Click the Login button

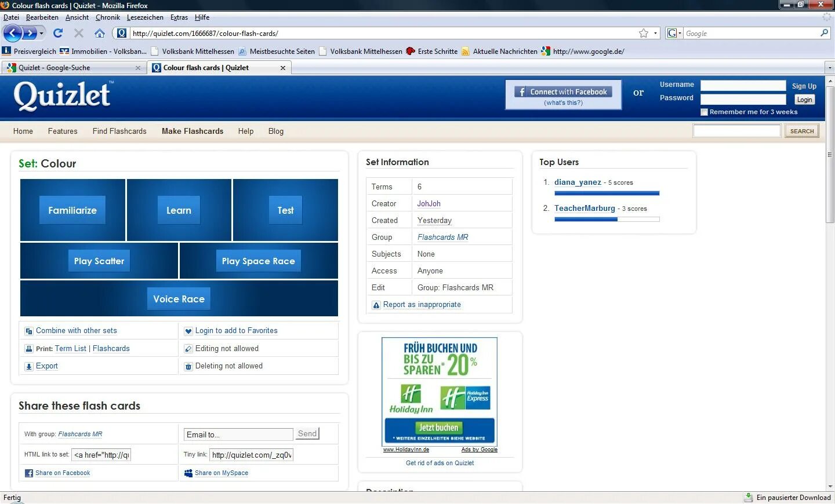coord(804,100)
